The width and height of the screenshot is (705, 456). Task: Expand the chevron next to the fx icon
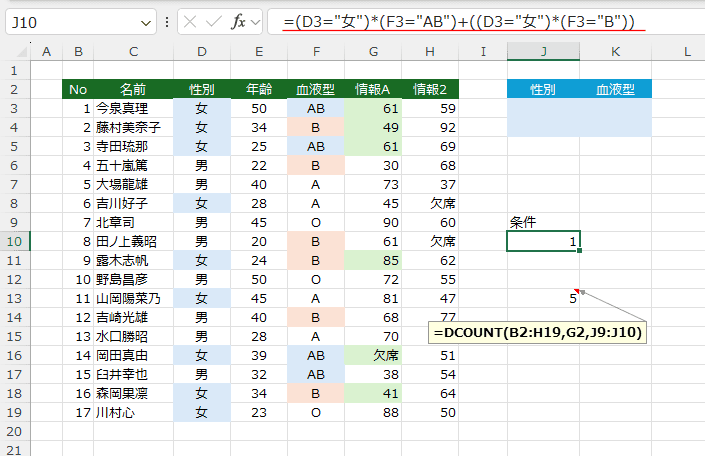click(x=256, y=22)
